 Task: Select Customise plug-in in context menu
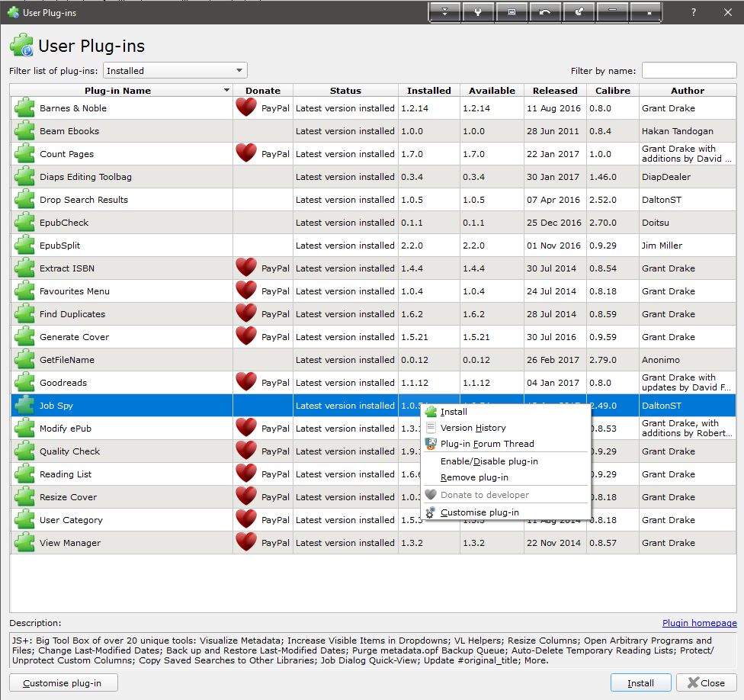(506, 512)
